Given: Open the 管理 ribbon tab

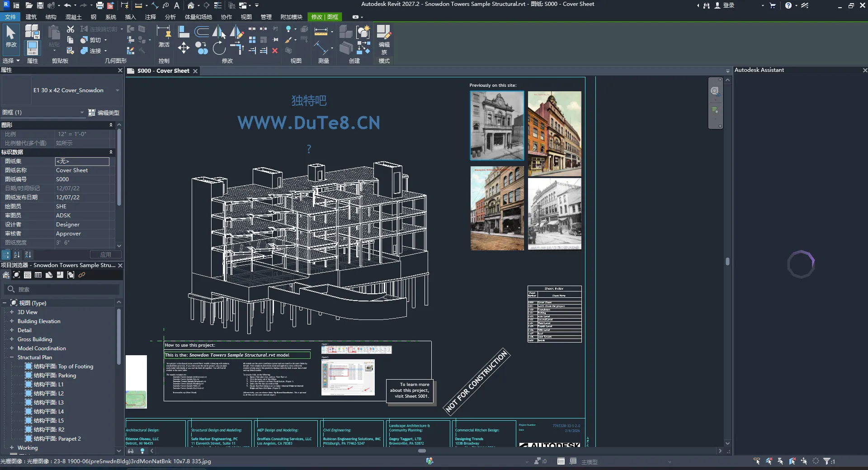Looking at the screenshot, I should (266, 17).
